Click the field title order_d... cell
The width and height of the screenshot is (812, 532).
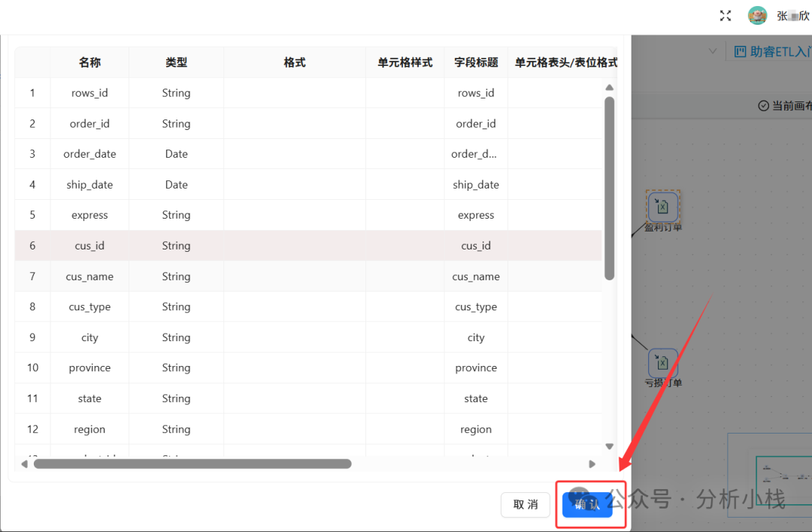(x=476, y=154)
